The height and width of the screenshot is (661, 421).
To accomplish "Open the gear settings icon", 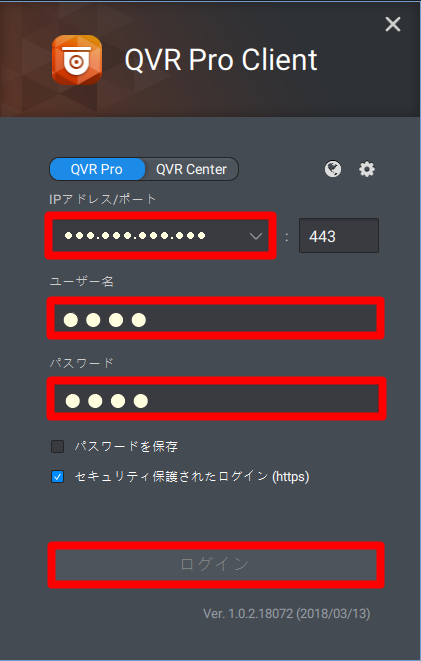I will 367,169.
